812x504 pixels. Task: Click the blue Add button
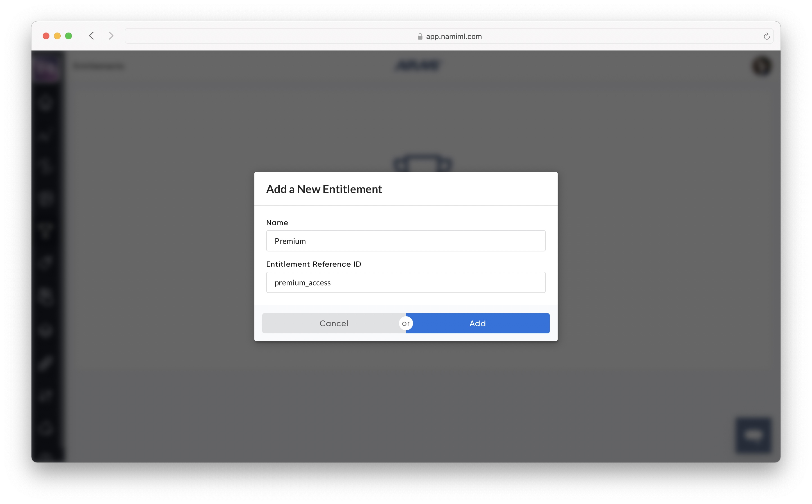click(x=477, y=323)
